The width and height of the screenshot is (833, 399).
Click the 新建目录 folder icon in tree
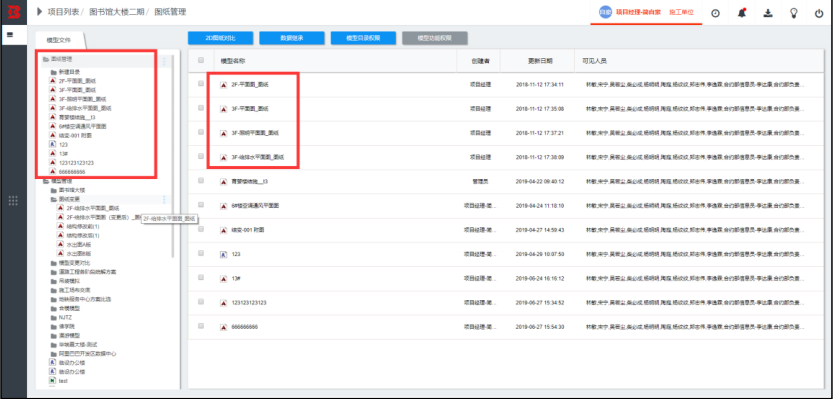(53, 72)
